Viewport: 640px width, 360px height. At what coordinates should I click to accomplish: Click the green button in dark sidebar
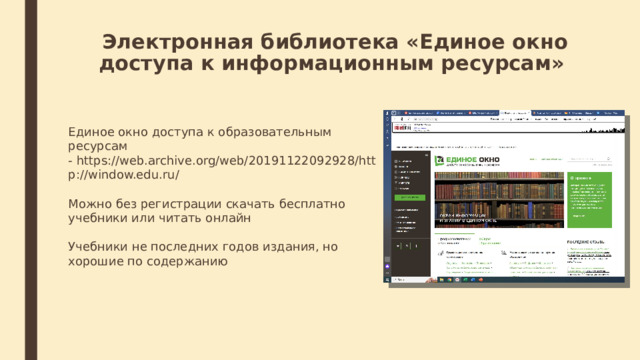(x=410, y=198)
